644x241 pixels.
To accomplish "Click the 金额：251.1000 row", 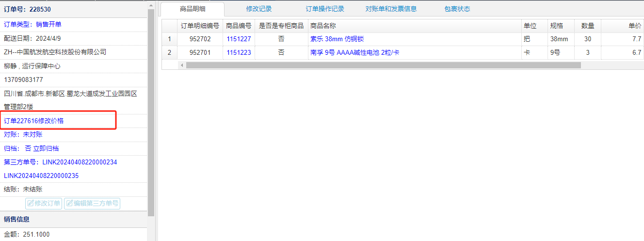I will pos(74,234).
